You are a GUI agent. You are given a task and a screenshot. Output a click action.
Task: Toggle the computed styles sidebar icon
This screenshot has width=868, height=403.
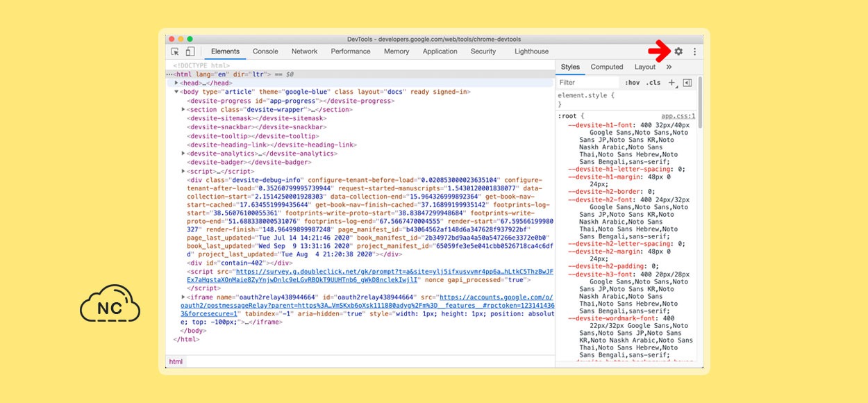[687, 83]
